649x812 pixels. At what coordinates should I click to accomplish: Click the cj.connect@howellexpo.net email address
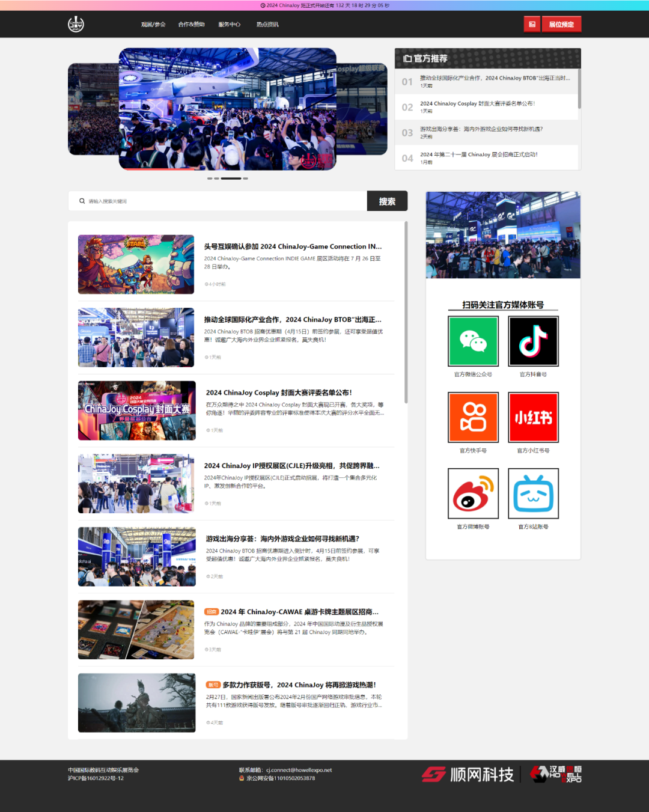pos(299,770)
